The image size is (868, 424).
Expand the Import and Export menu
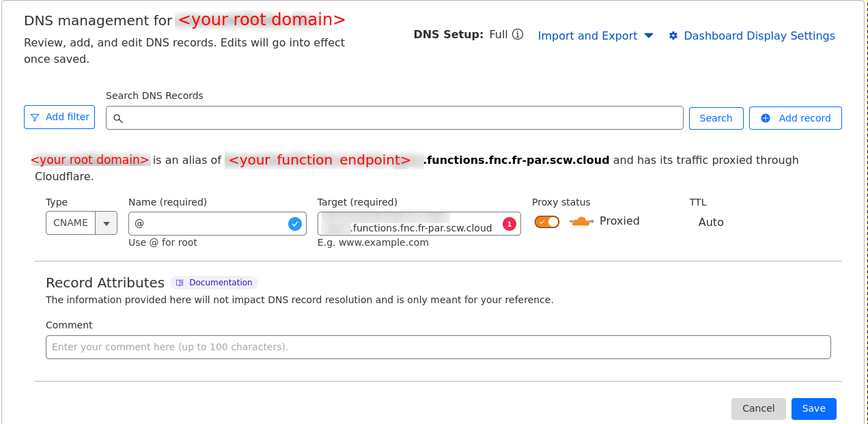pyautogui.click(x=596, y=36)
